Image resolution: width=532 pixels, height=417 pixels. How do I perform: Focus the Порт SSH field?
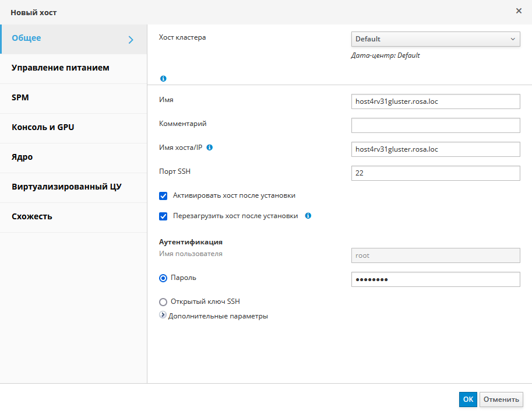(x=435, y=173)
